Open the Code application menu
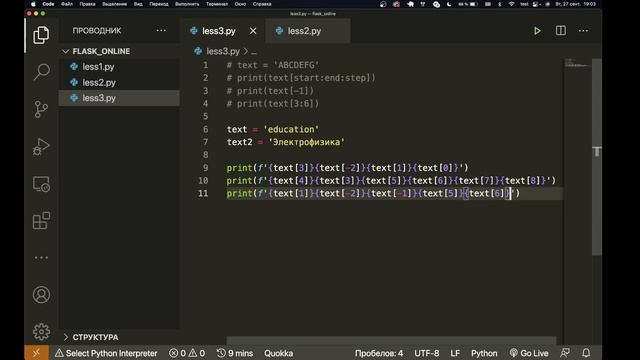The width and height of the screenshot is (640, 360). (48, 4)
